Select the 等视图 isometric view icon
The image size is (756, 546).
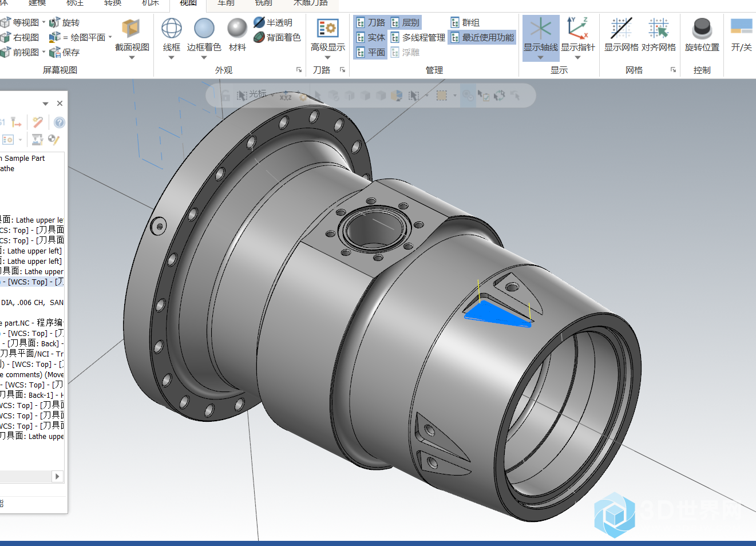click(6, 22)
